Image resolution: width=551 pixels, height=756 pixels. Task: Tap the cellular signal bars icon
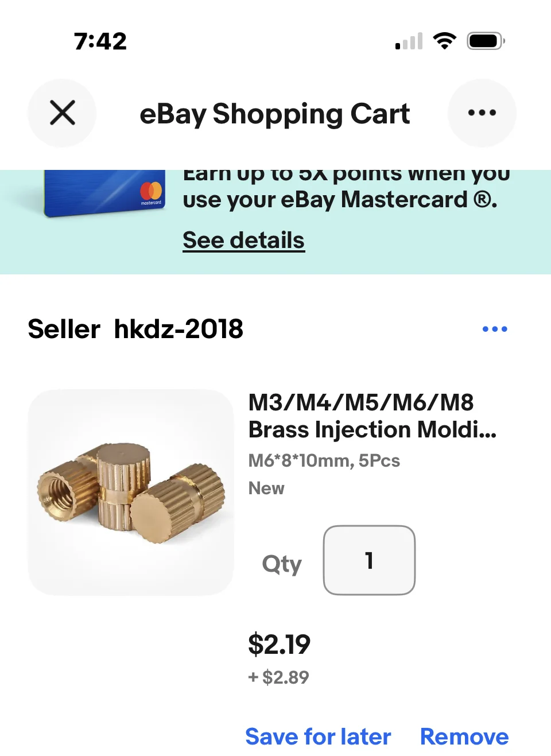click(409, 41)
